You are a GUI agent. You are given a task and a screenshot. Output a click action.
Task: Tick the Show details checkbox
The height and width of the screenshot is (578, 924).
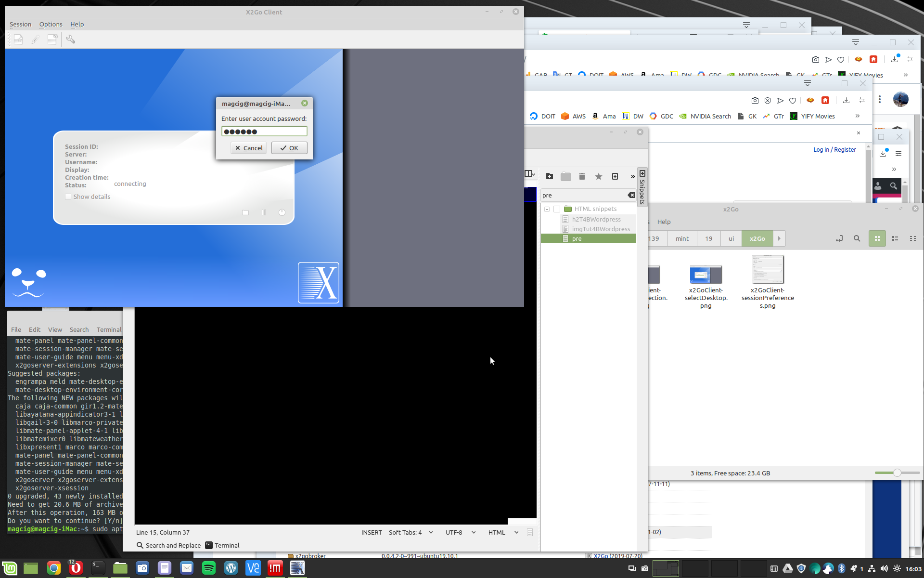68,197
